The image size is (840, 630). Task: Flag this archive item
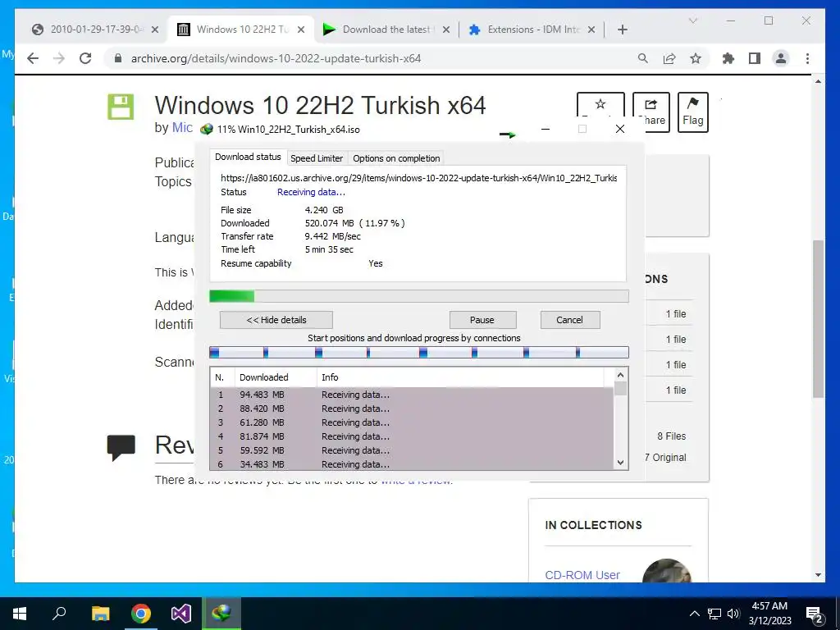click(692, 112)
